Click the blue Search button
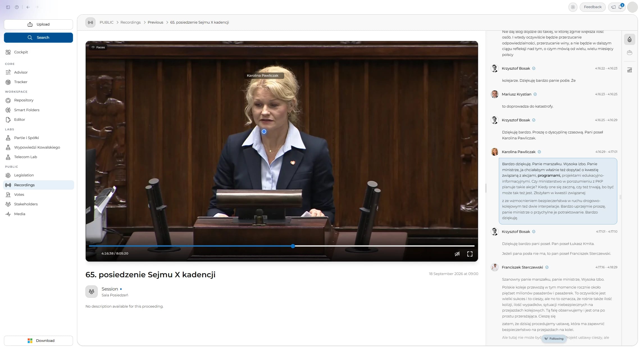The width and height of the screenshot is (644, 352). (x=38, y=38)
